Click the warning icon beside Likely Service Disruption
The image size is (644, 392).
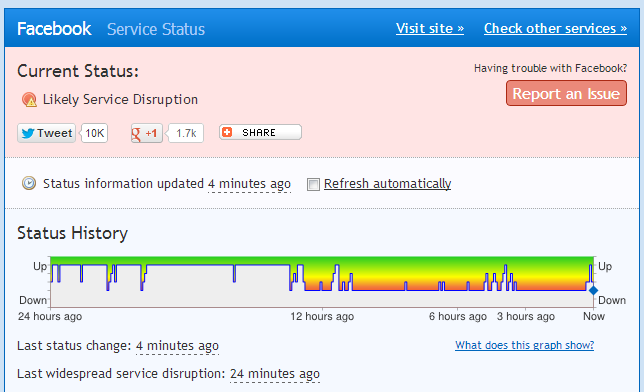(x=29, y=99)
